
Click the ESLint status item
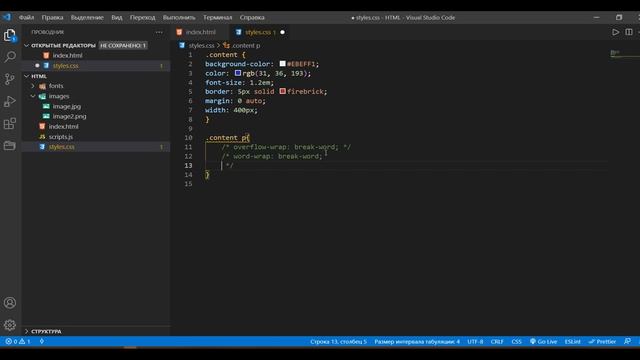click(x=572, y=342)
